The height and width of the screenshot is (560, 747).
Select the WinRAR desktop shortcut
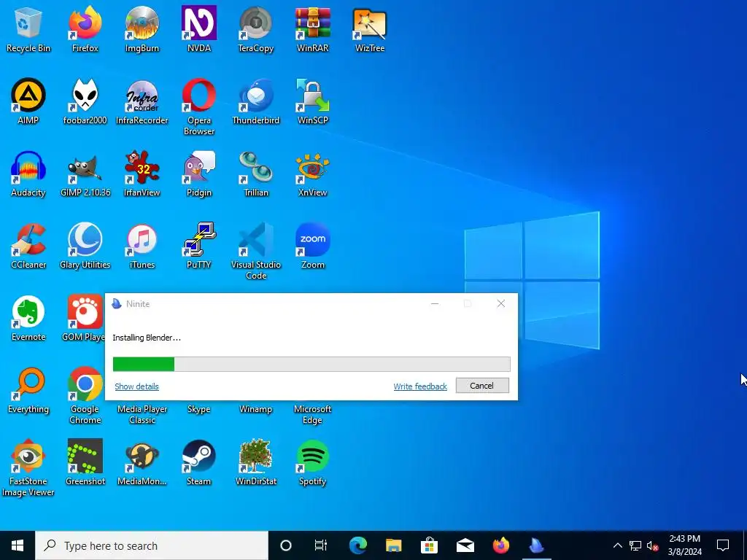tap(312, 28)
